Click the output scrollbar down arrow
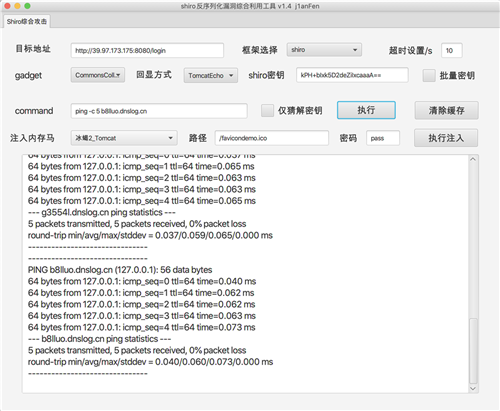The image size is (500, 411). tap(473, 388)
